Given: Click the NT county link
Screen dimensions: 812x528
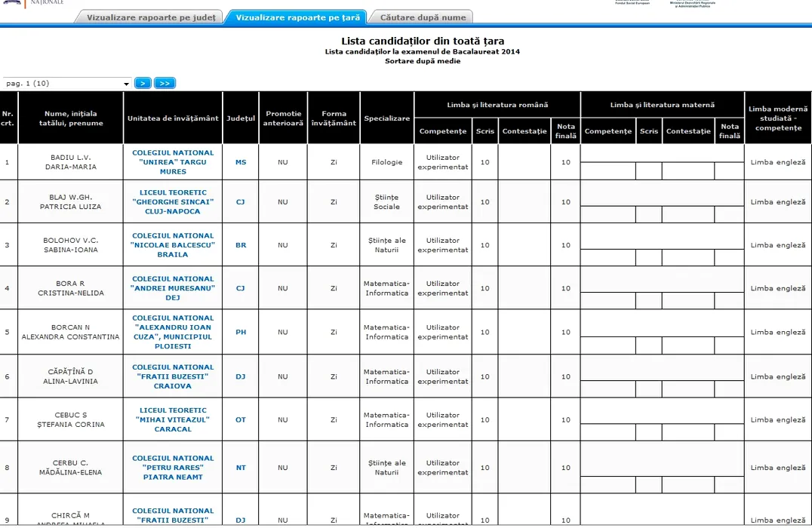Looking at the screenshot, I should pyautogui.click(x=241, y=468).
